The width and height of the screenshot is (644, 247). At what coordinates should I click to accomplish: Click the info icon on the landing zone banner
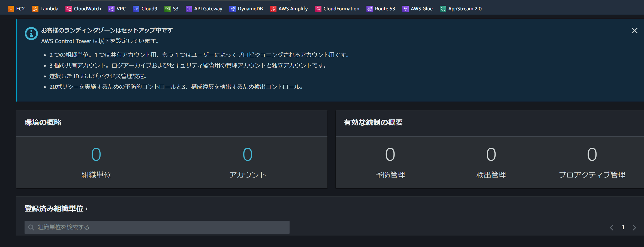click(31, 34)
